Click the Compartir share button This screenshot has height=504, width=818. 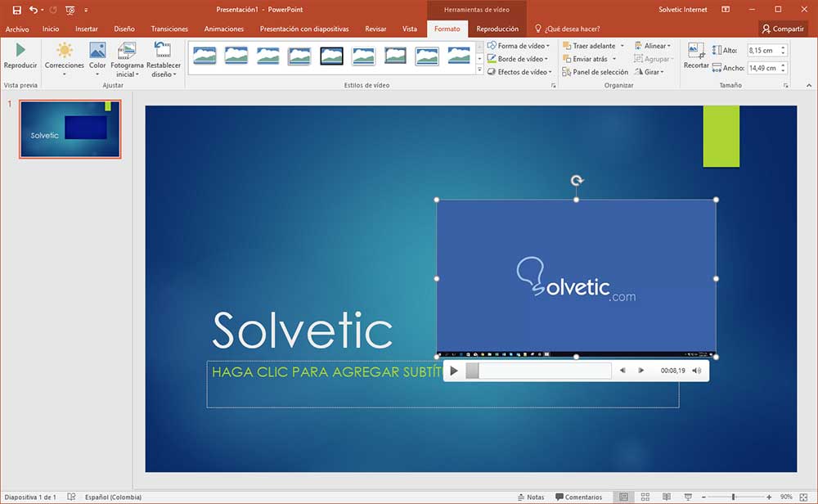tap(783, 29)
